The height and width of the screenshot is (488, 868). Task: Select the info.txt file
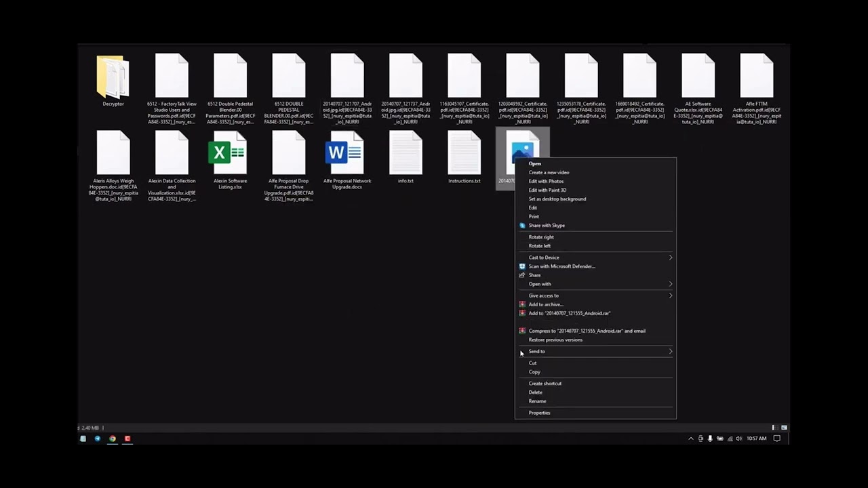[406, 157]
